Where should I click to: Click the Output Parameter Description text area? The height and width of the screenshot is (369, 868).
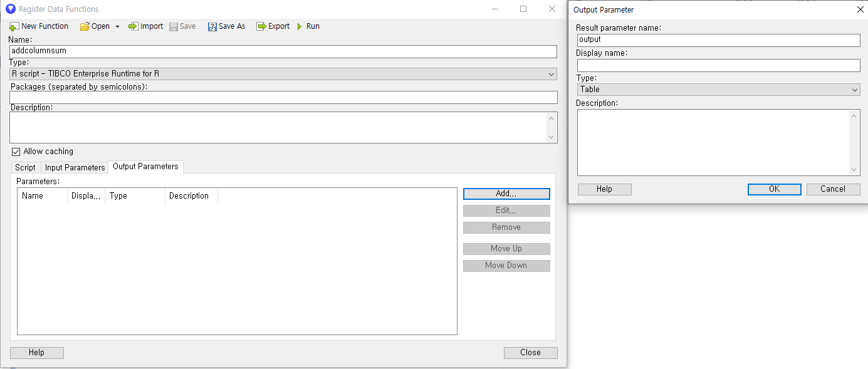click(713, 143)
